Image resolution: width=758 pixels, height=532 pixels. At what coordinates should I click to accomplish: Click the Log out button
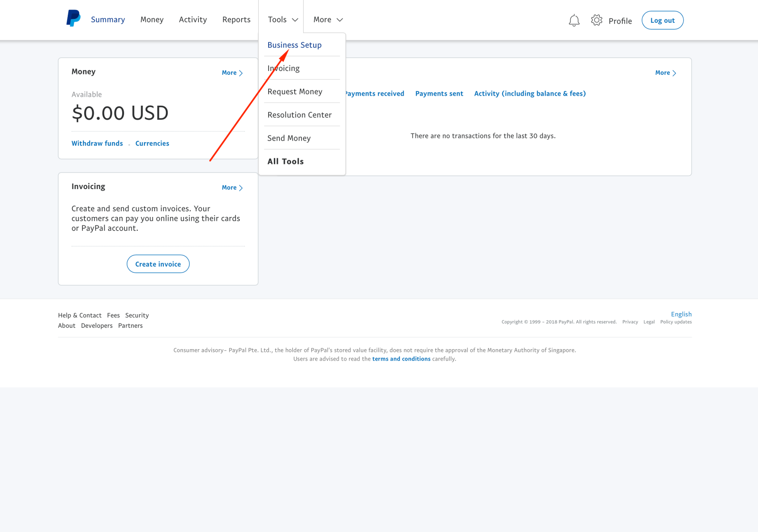pyautogui.click(x=662, y=20)
